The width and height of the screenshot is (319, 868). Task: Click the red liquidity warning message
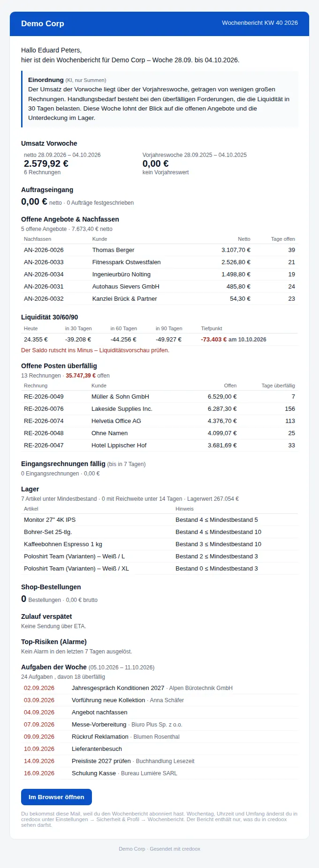pos(95,350)
